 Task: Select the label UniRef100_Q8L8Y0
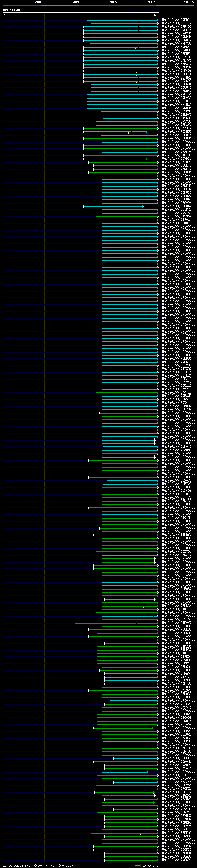[x=177, y=125]
